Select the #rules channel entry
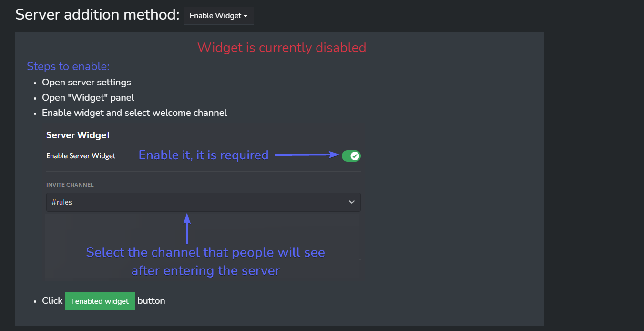This screenshot has width=644, height=331. tap(61, 202)
